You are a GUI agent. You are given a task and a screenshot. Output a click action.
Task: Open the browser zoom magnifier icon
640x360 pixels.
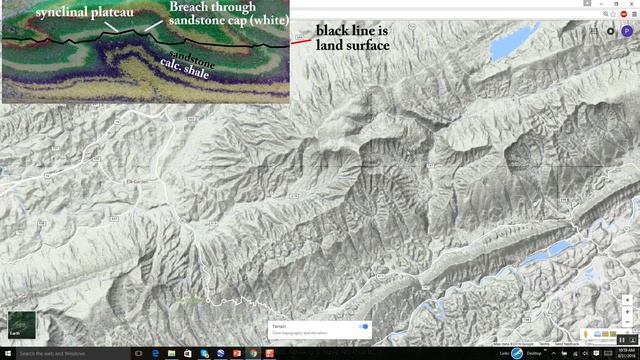[605, 14]
